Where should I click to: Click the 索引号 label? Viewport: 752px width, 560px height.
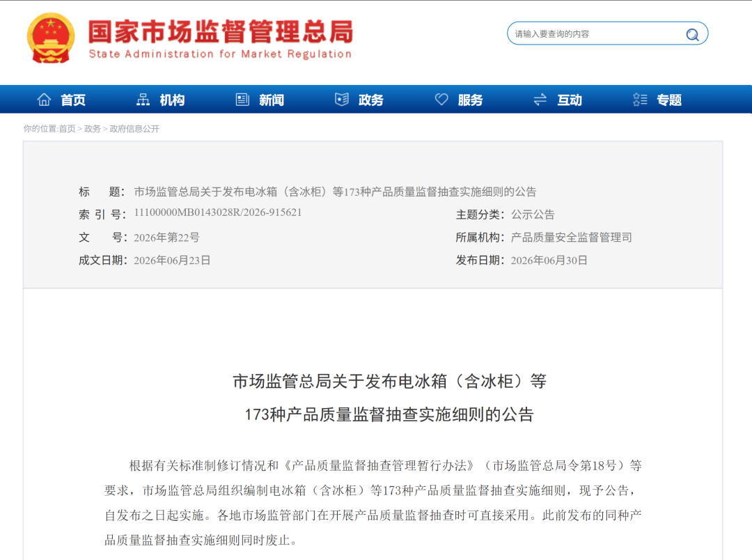tap(102, 215)
